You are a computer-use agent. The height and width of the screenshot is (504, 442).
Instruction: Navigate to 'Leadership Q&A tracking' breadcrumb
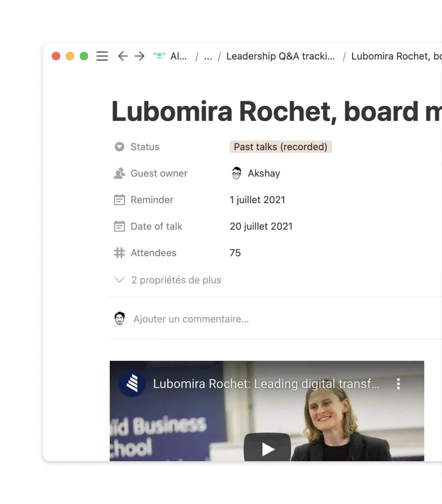(280, 56)
